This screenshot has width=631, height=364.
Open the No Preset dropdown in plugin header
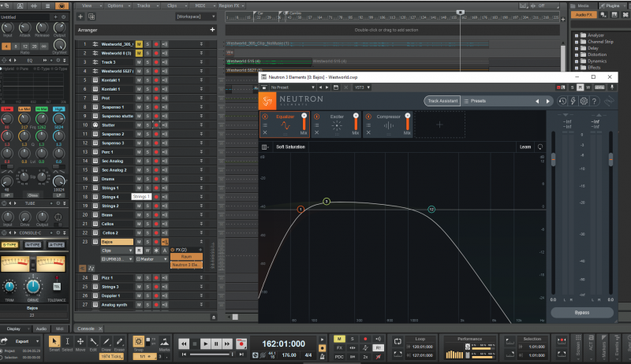[292, 87]
